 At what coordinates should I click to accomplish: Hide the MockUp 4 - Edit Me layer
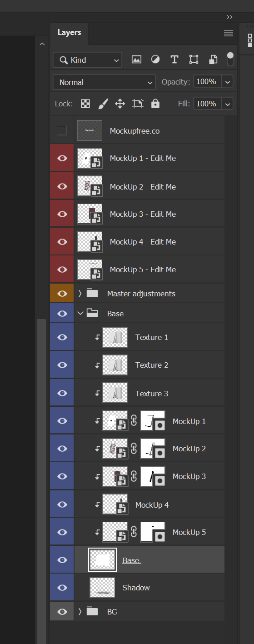click(62, 242)
